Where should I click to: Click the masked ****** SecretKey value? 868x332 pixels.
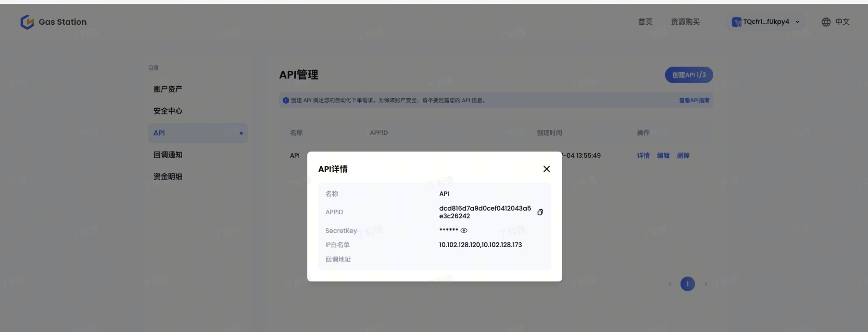448,231
